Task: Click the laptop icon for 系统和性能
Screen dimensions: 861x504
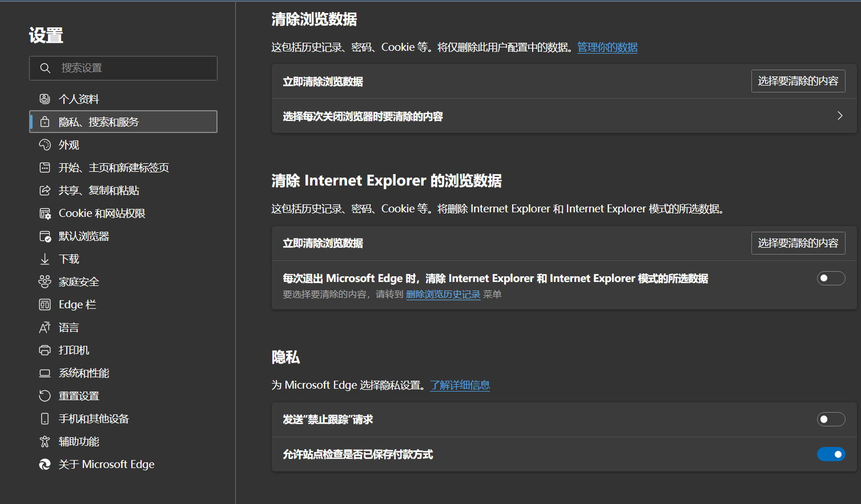Action: 45,373
